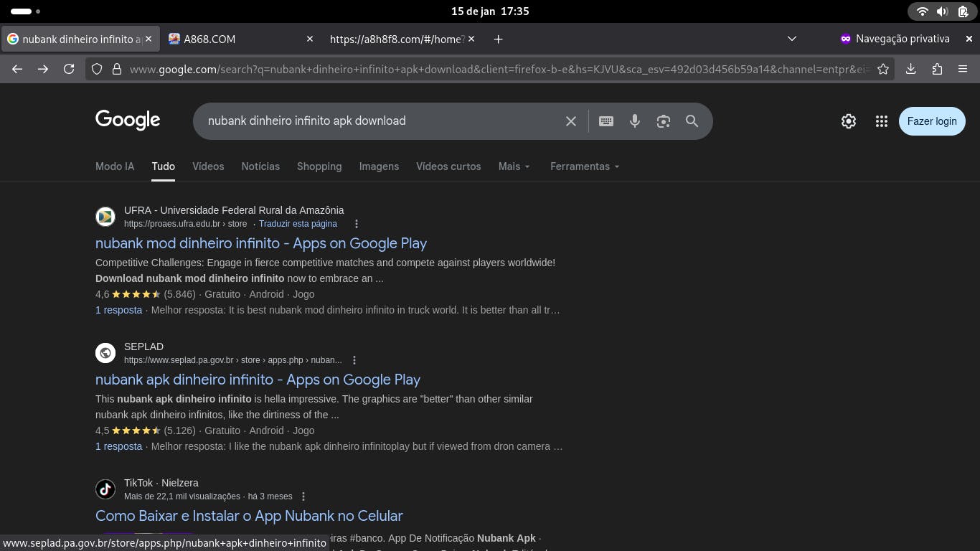Screen dimensions: 980x551
Task: Open the virtual keyboard in search bar
Action: pos(606,121)
